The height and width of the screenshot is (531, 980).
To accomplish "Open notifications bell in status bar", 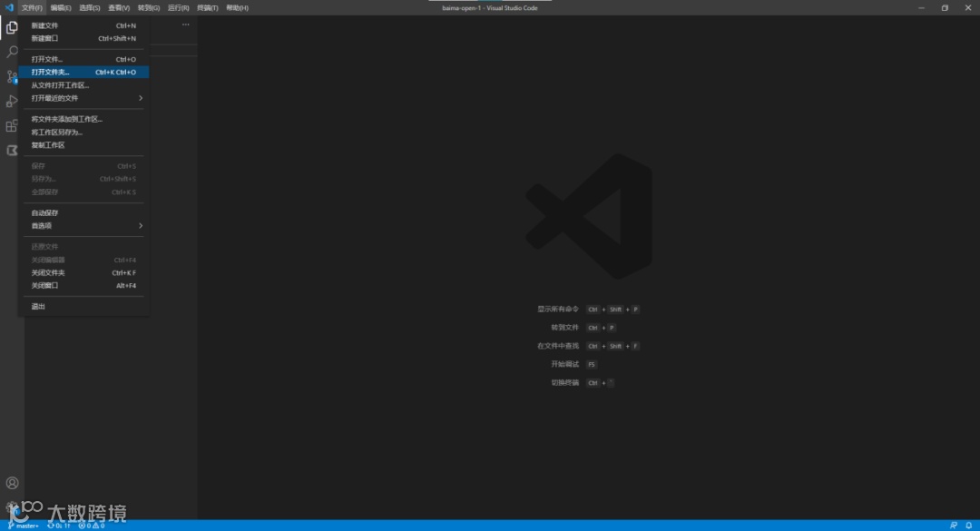I will (x=969, y=526).
